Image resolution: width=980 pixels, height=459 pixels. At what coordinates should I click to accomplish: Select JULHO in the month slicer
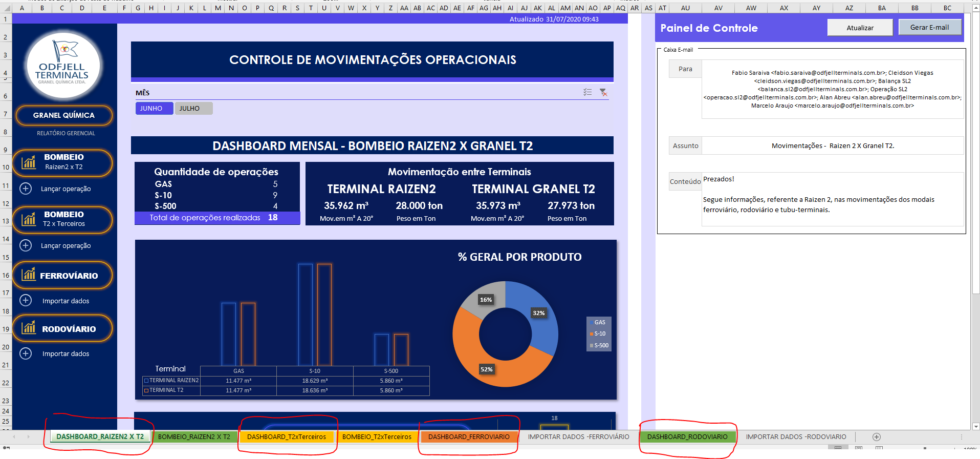click(193, 108)
